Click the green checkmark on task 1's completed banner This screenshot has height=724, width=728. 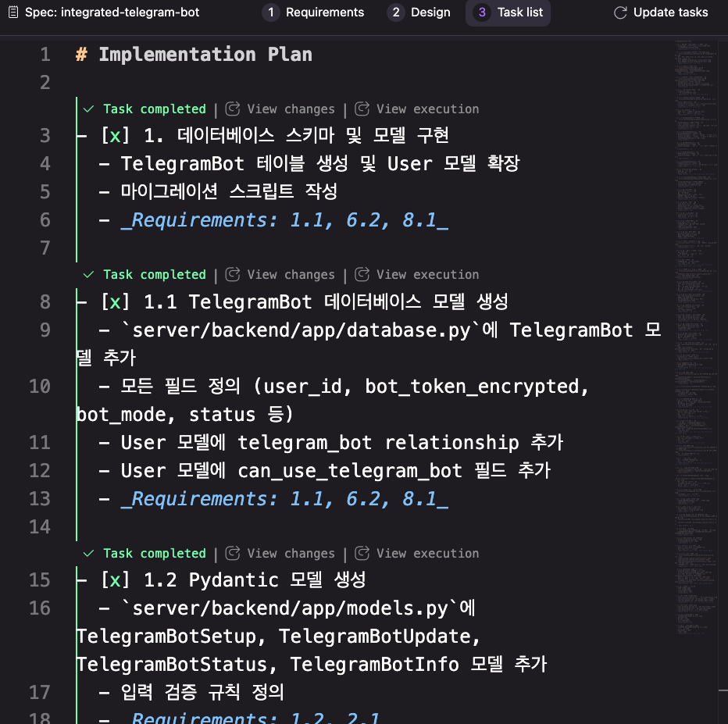(88, 109)
